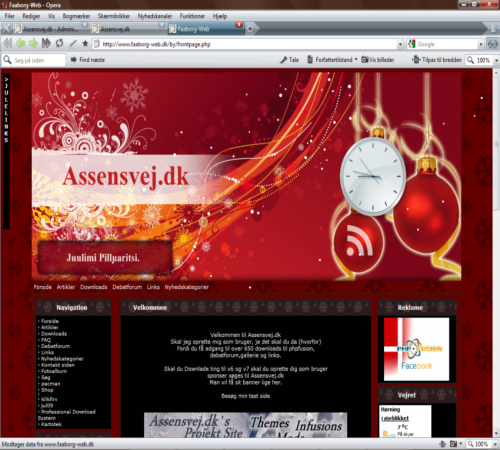
Task: Go back with the green back arrow
Action: (21, 43)
